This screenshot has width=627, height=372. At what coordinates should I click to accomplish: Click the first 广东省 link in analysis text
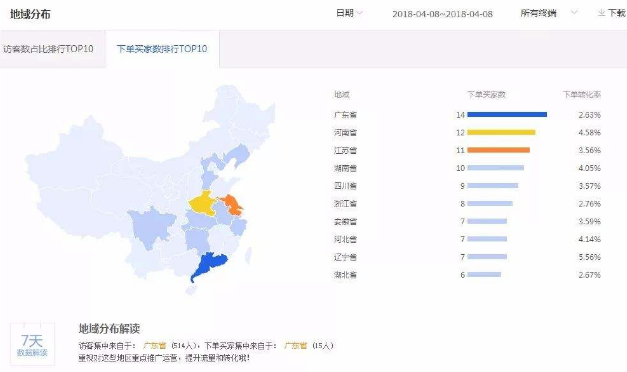pos(154,346)
